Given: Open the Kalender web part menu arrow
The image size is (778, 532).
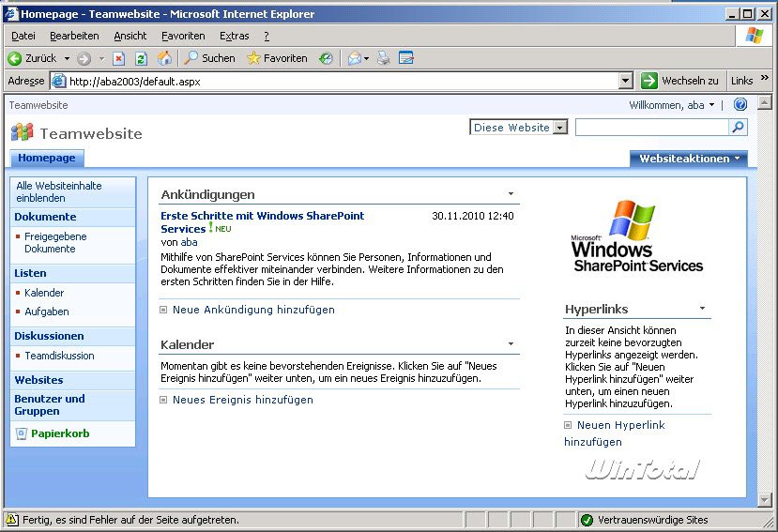Looking at the screenshot, I should point(511,344).
